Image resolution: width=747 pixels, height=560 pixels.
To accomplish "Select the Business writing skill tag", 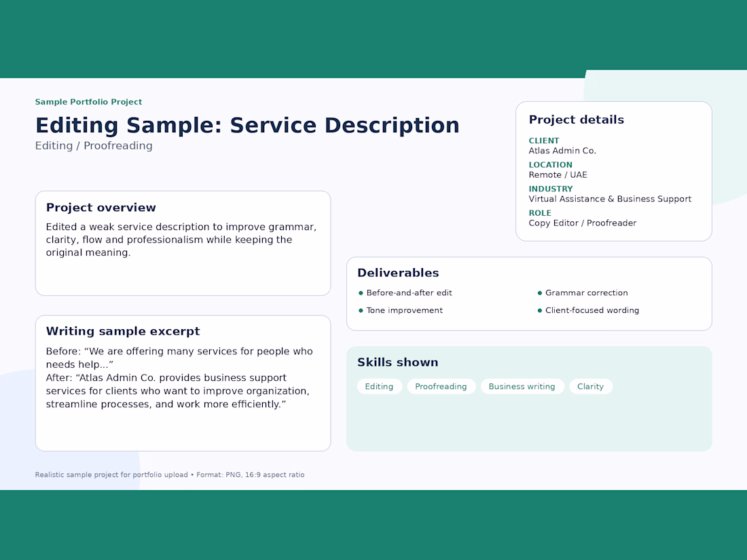I will [522, 386].
